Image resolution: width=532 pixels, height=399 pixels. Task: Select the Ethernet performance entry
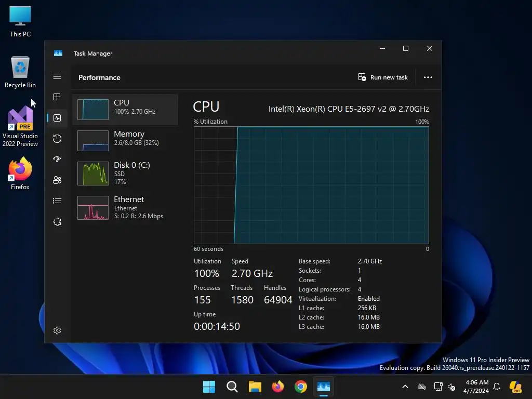(125, 207)
